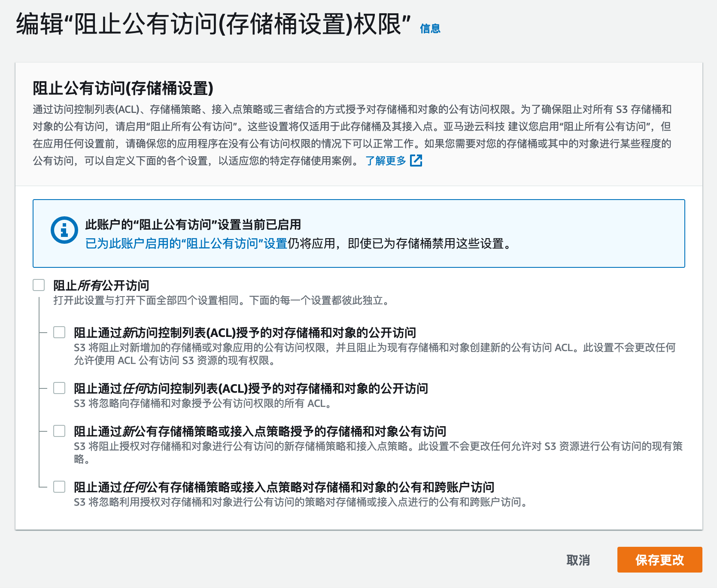The width and height of the screenshot is (717, 588).
Task: Enable checkbox for blocking 新访问控制列表(ACL) public access
Action: (59, 332)
